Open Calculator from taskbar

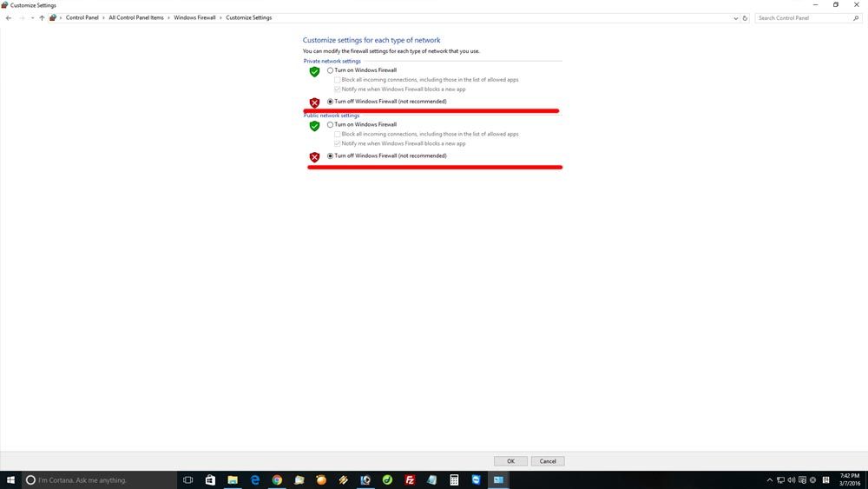click(x=454, y=479)
